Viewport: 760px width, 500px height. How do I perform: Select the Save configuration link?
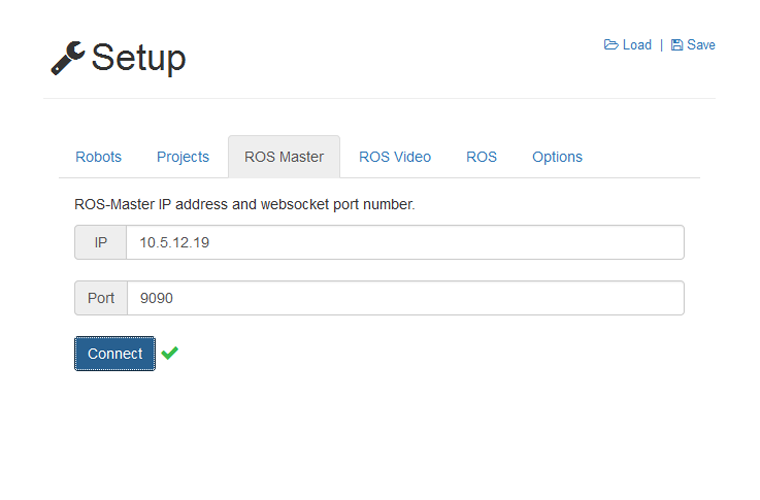coord(693,45)
